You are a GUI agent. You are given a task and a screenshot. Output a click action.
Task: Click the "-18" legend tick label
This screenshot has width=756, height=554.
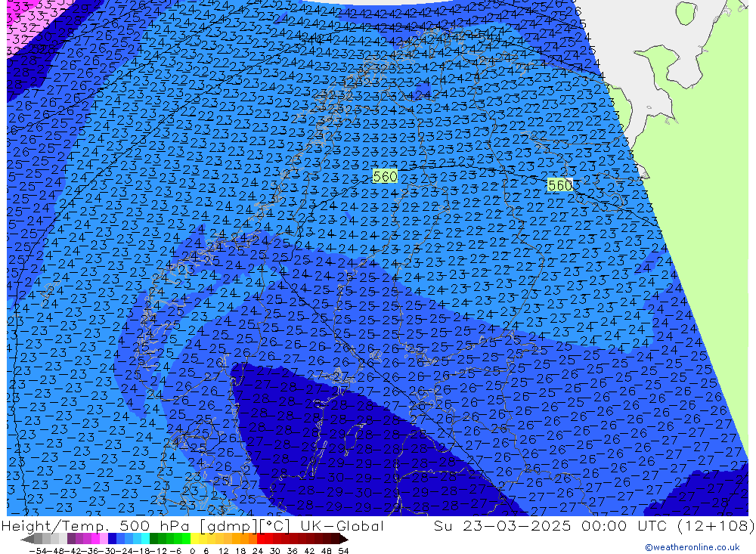143,551
